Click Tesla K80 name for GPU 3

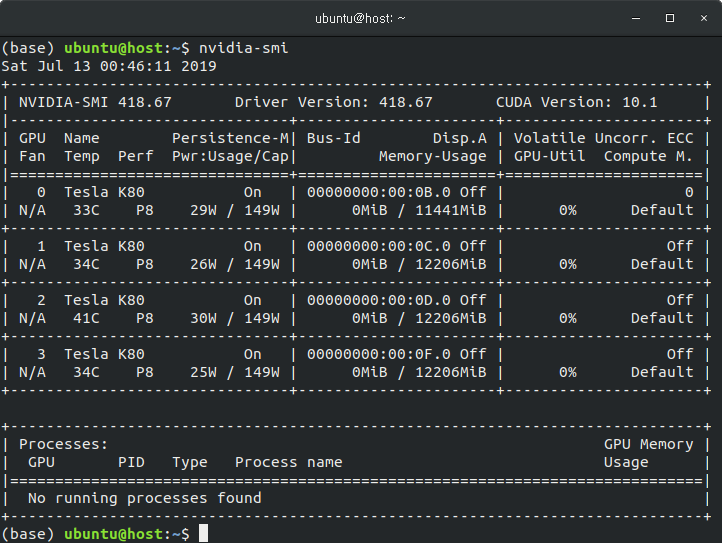pos(105,354)
